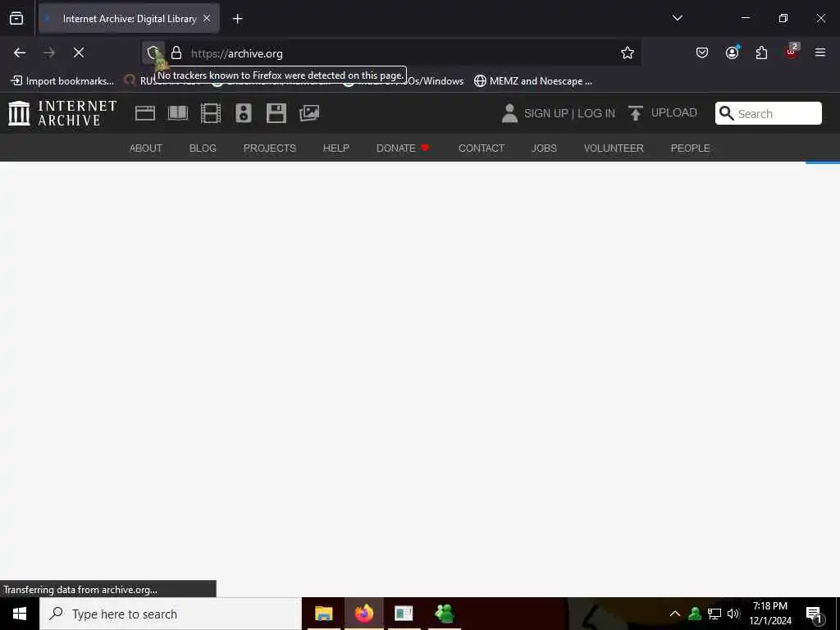This screenshot has width=840, height=630.
Task: Open the Firefox account icon
Action: [x=732, y=52]
